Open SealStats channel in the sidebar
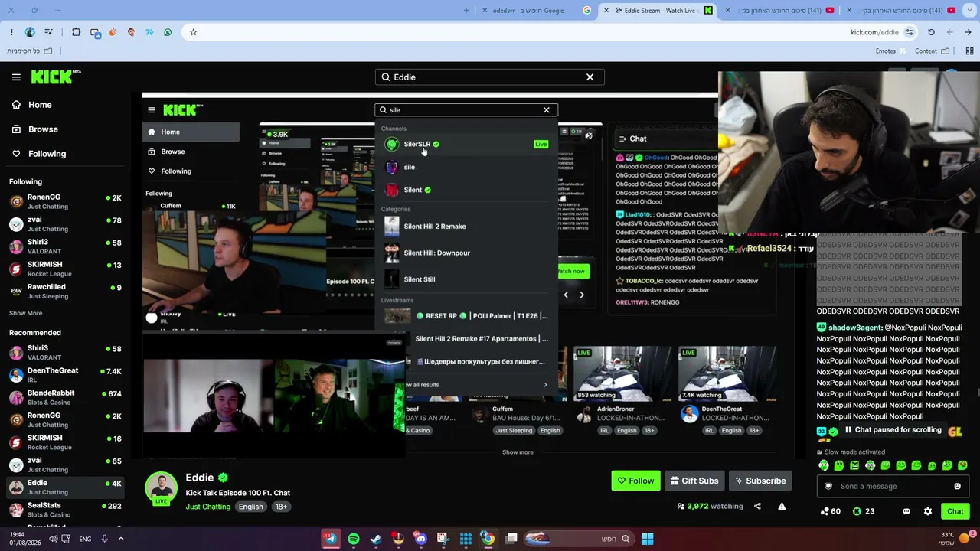980x551 pixels. [64, 510]
